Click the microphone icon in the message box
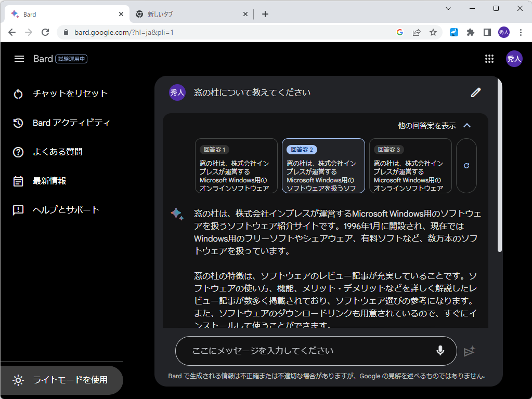The width and height of the screenshot is (532, 399). [x=440, y=351]
